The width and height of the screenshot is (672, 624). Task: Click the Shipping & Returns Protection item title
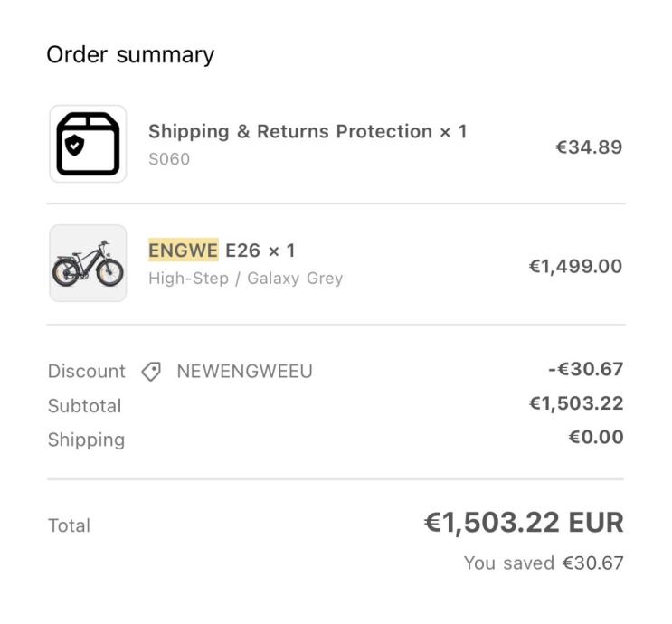point(308,132)
